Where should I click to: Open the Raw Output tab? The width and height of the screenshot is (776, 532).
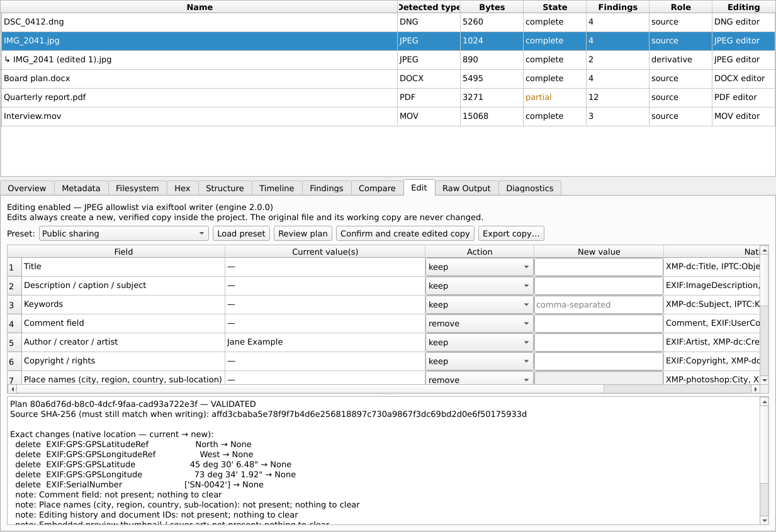click(466, 188)
